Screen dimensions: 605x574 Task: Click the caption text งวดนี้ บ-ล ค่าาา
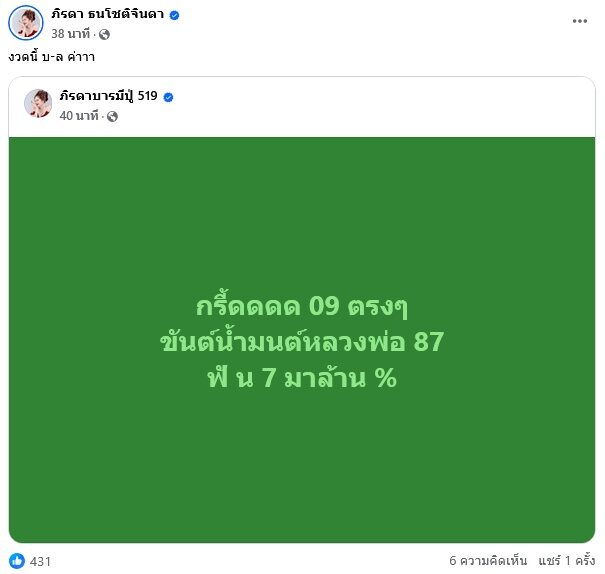[x=52, y=57]
